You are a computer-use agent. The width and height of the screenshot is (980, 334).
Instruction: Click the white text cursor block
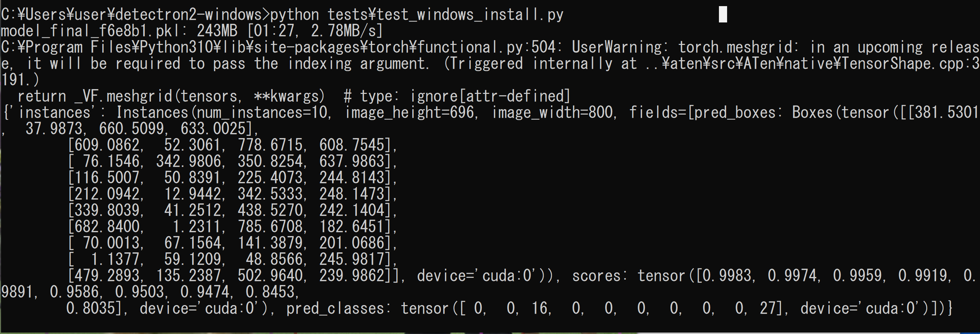723,15
